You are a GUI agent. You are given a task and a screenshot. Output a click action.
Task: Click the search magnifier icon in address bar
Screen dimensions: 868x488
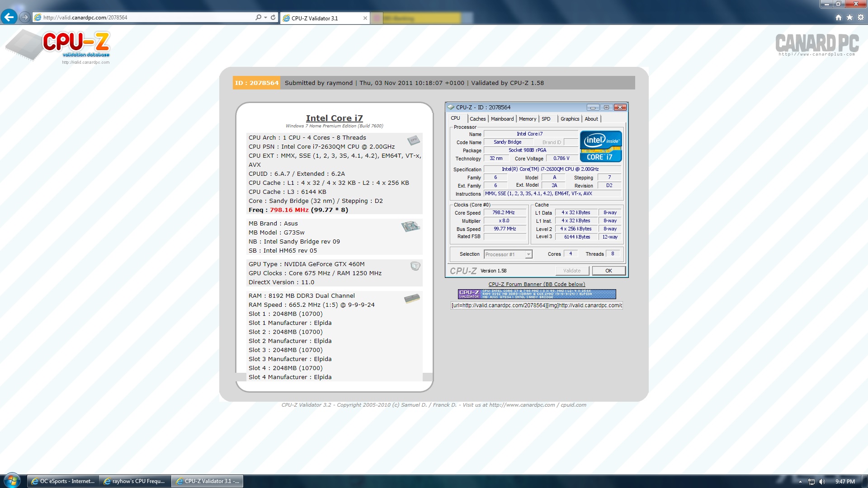pyautogui.click(x=258, y=18)
